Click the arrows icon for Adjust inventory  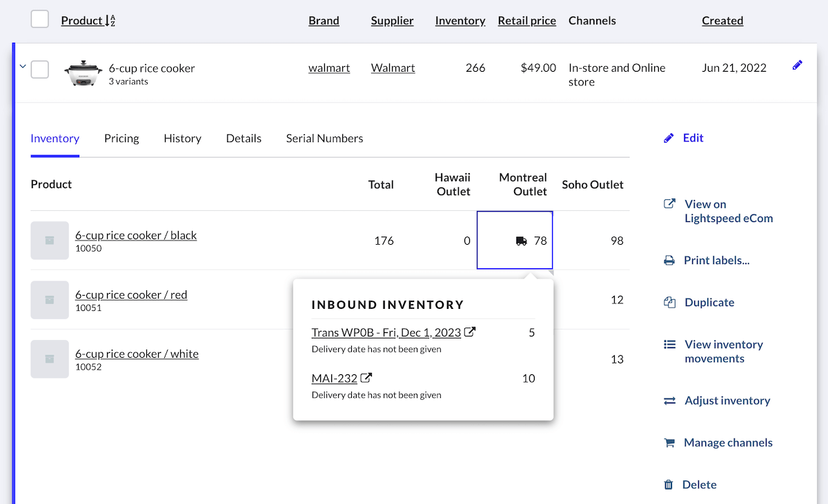(669, 401)
